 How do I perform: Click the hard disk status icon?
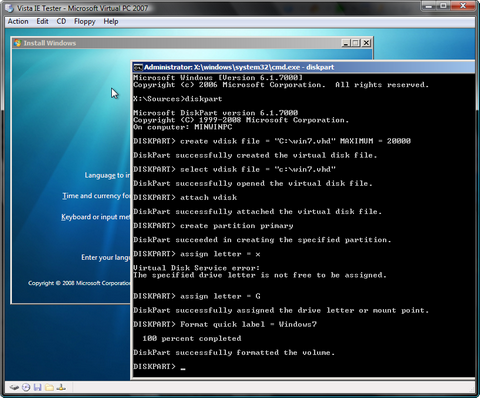click(x=14, y=387)
